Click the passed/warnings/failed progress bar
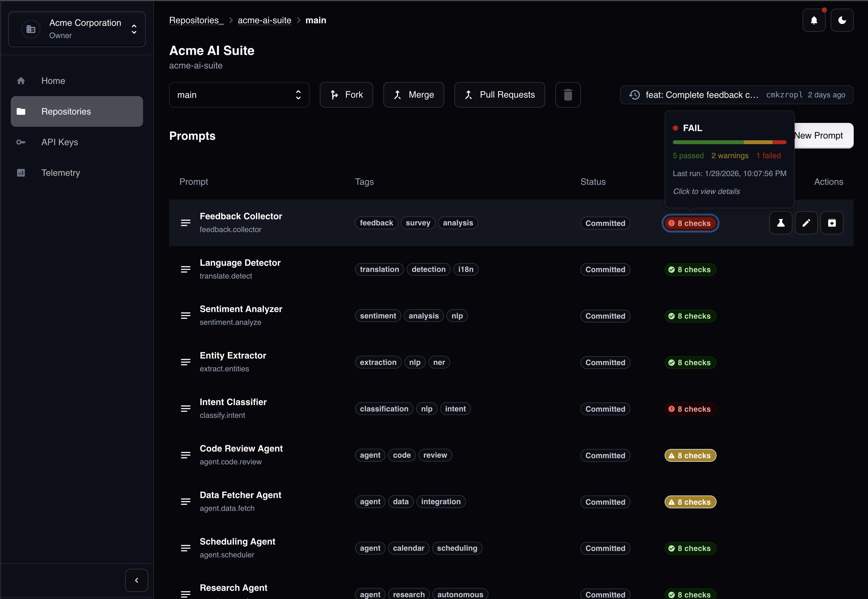868x599 pixels. pos(729,142)
